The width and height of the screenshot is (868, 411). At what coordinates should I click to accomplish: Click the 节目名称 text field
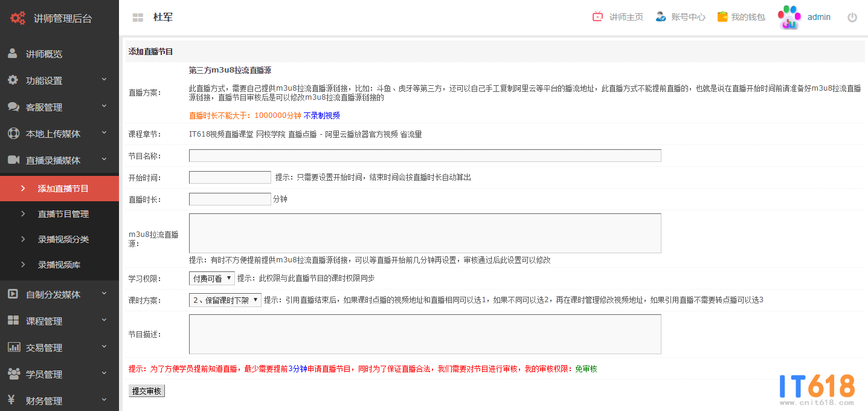(x=425, y=156)
